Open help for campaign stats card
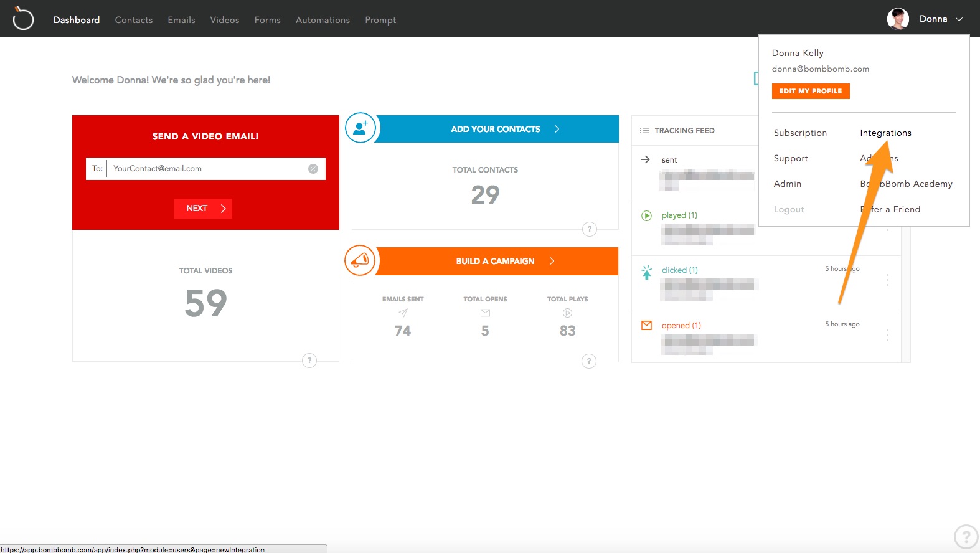 click(x=589, y=361)
